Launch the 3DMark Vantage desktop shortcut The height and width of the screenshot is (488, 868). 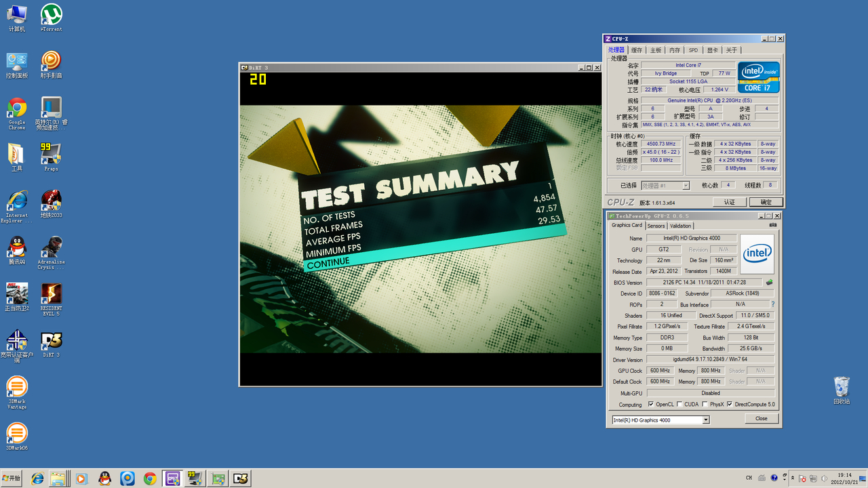17,393
